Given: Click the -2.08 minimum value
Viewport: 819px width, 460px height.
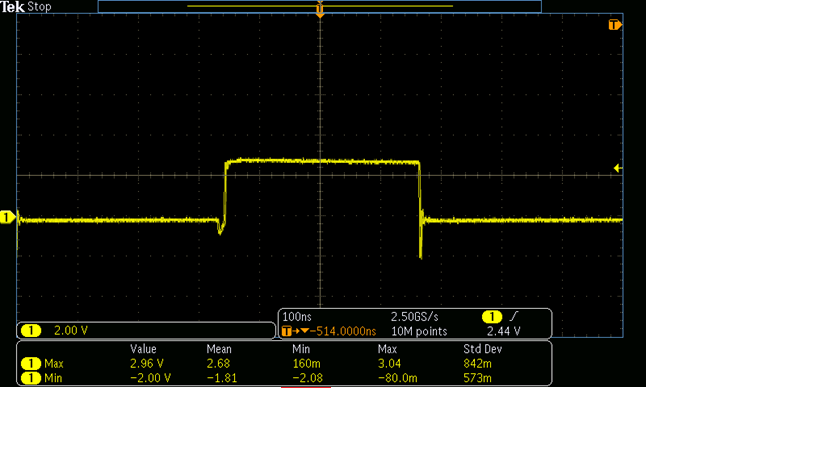Looking at the screenshot, I should coord(308,378).
